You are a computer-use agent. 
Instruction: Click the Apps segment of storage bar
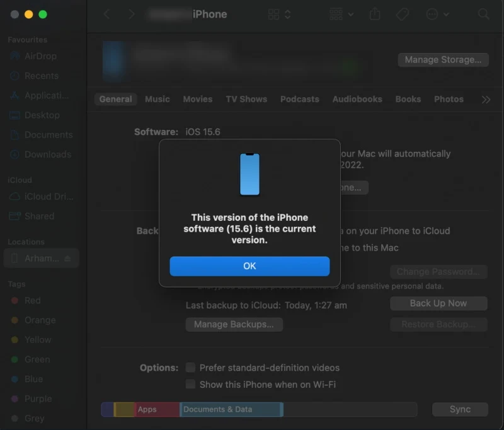[157, 409]
